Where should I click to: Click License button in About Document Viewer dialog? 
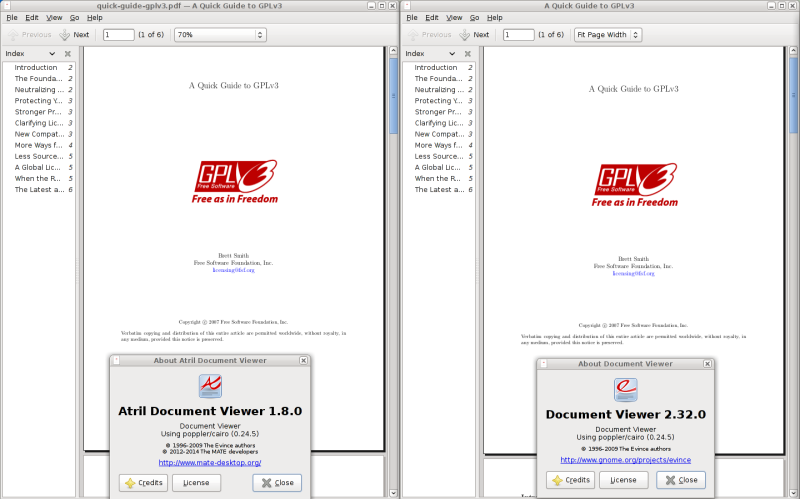[x=623, y=480]
